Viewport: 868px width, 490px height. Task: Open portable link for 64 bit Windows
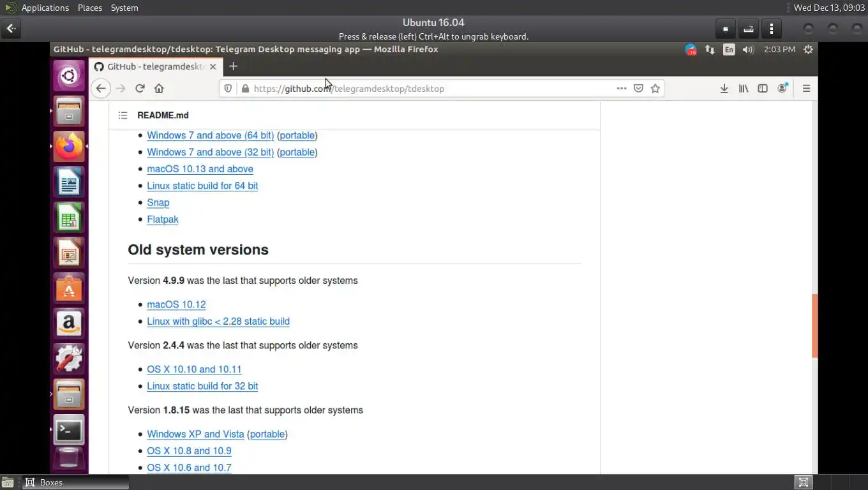pos(297,135)
